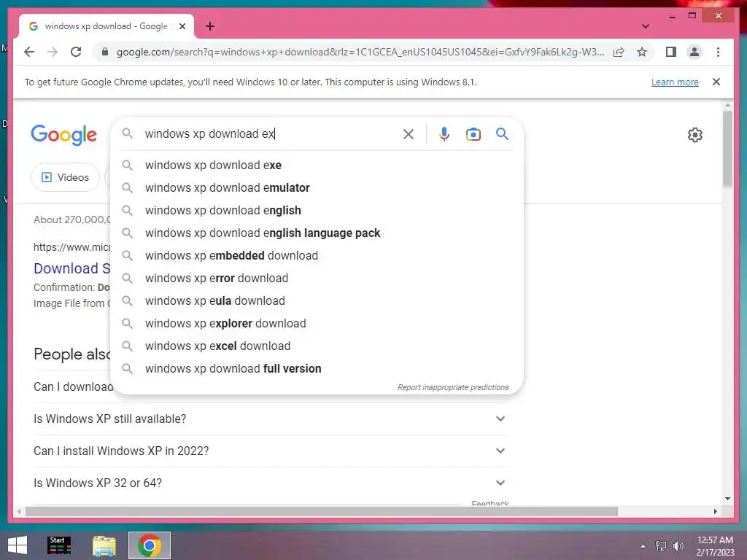Open a new tab with the plus button
This screenshot has height=560, width=747.
[x=209, y=26]
